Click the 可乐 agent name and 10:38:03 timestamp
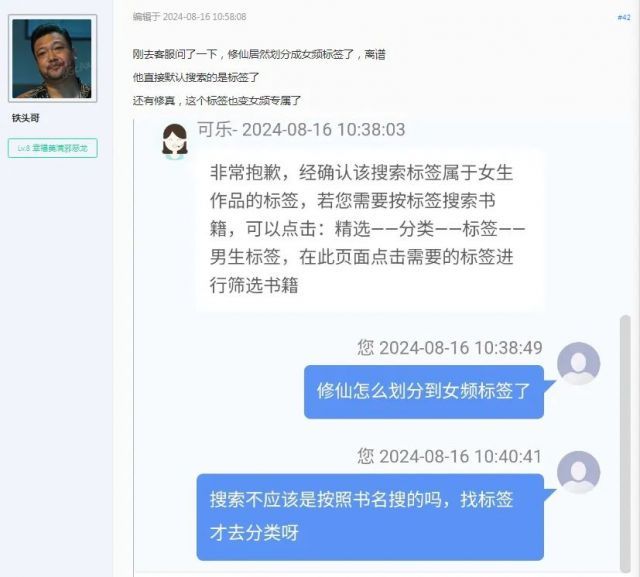This screenshot has width=640, height=577. click(301, 130)
